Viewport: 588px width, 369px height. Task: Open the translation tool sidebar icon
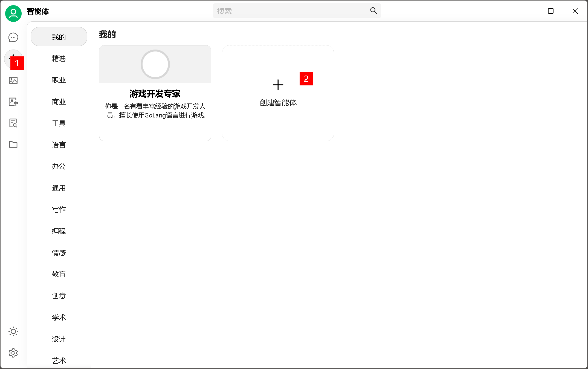(x=13, y=102)
